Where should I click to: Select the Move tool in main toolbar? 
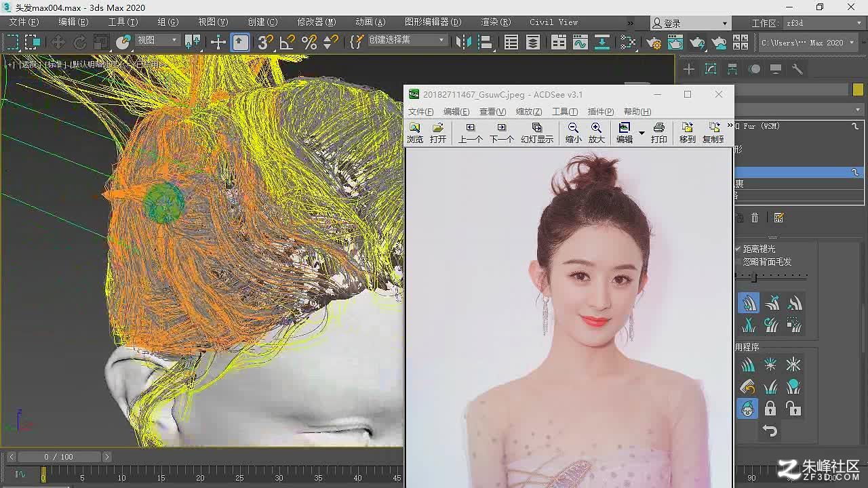(x=58, y=42)
